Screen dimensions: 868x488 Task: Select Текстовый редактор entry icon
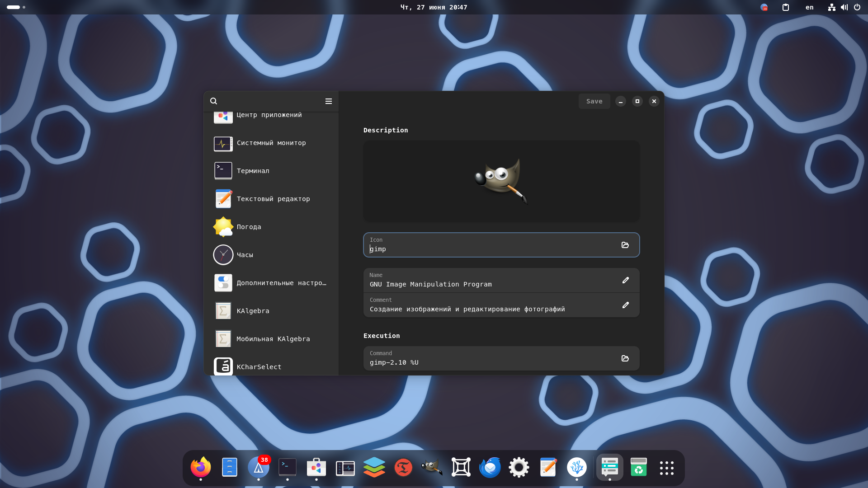tap(223, 199)
